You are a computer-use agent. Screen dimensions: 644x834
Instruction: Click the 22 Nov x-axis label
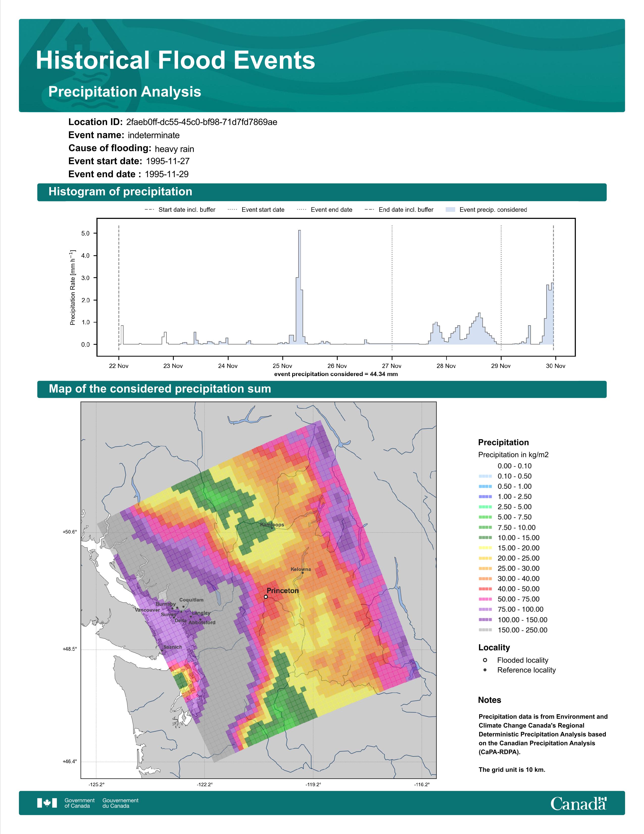(119, 366)
